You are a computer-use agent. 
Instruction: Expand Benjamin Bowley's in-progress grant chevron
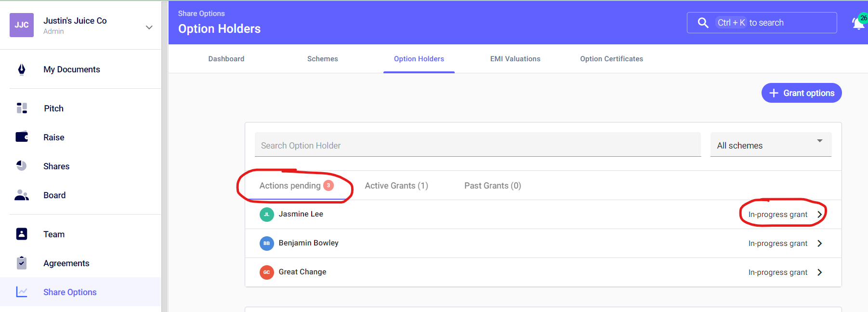tap(819, 244)
